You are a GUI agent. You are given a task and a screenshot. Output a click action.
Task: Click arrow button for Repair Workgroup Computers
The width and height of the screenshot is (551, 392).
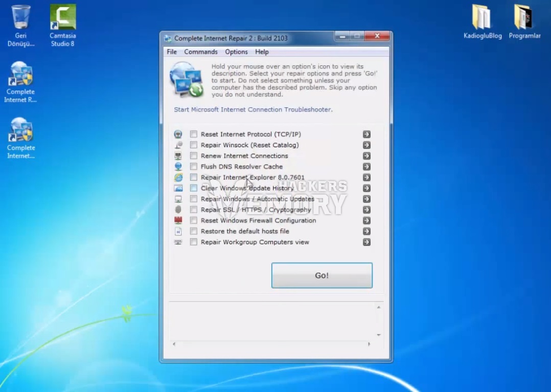point(366,242)
